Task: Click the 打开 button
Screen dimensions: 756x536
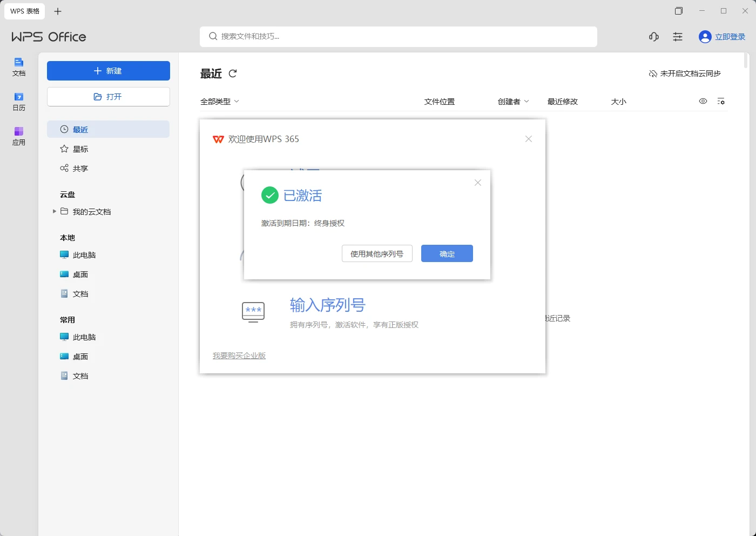Action: pyautogui.click(x=109, y=97)
